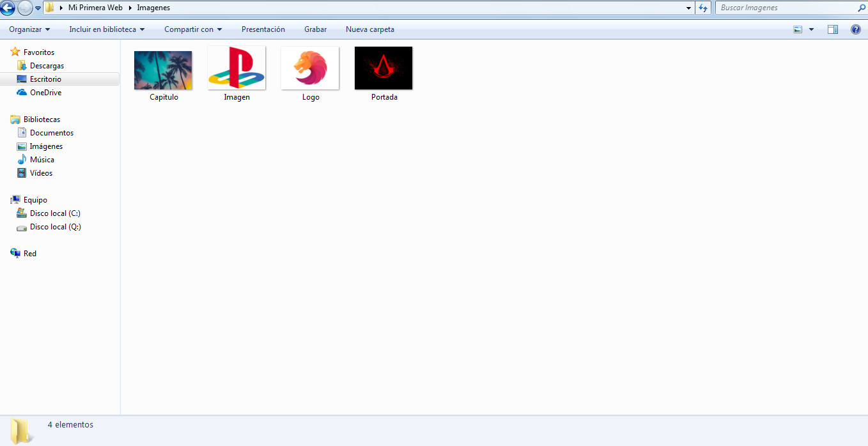This screenshot has height=446, width=868.
Task: Focus the Buscar Imagenes search field
Action: click(x=786, y=8)
